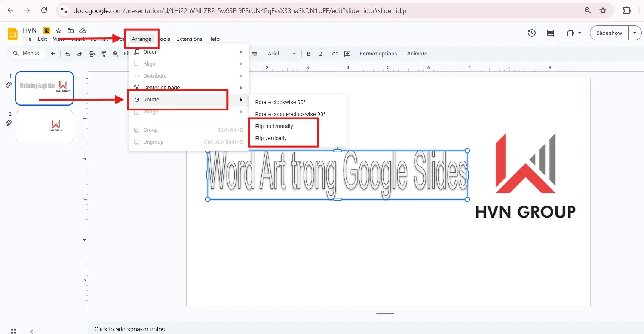Click the link icon beside slide 1 thumbnail

click(x=9, y=85)
